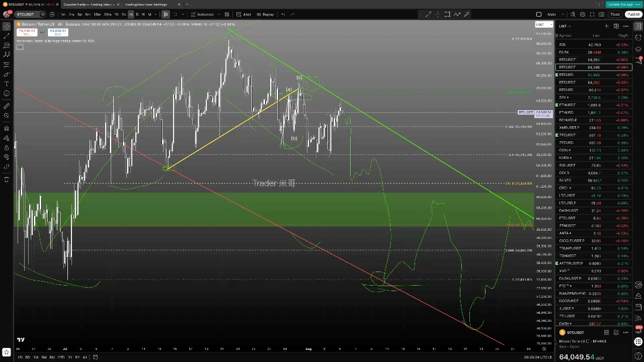
Task: Toggle the watchlist panel icon
Action: (x=638, y=26)
